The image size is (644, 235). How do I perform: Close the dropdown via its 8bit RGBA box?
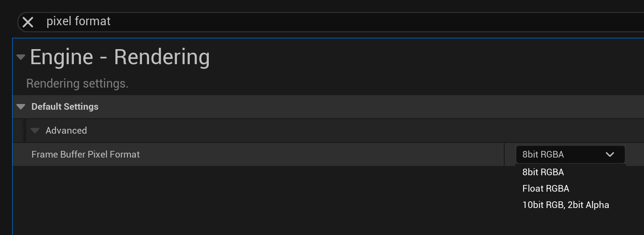point(557,154)
